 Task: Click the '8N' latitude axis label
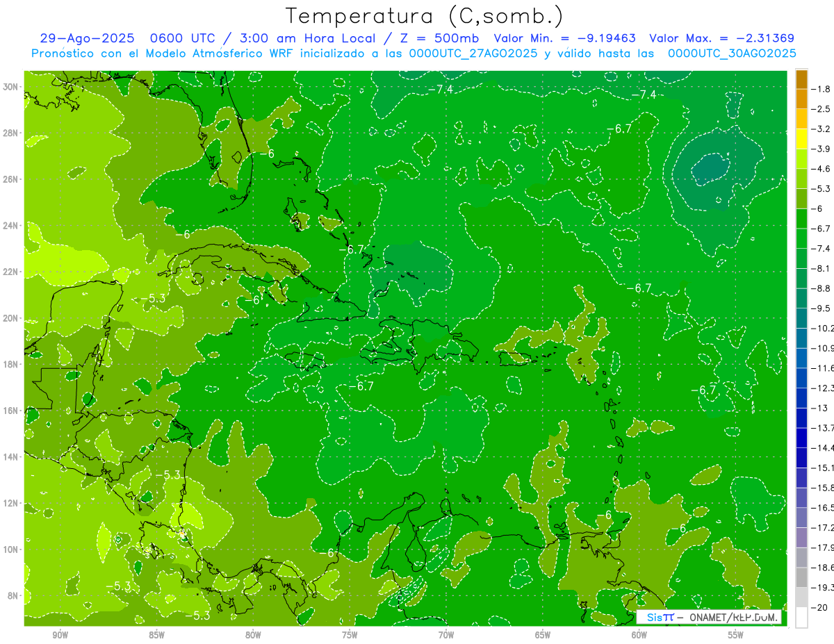[x=13, y=595]
